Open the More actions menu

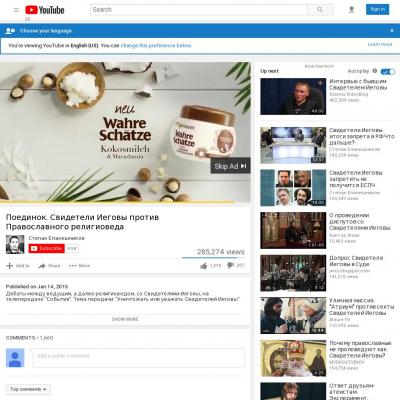79,266
